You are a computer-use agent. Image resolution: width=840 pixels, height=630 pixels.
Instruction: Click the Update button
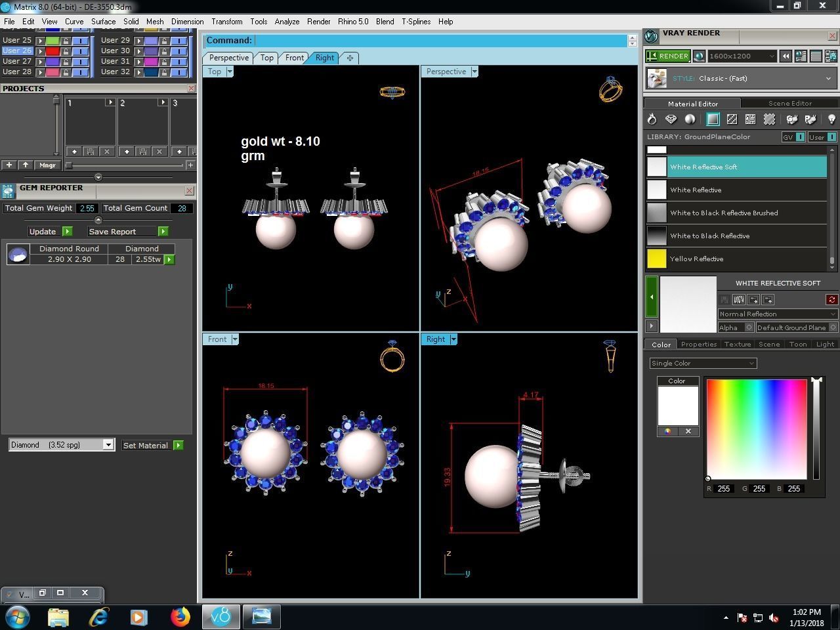pos(50,232)
